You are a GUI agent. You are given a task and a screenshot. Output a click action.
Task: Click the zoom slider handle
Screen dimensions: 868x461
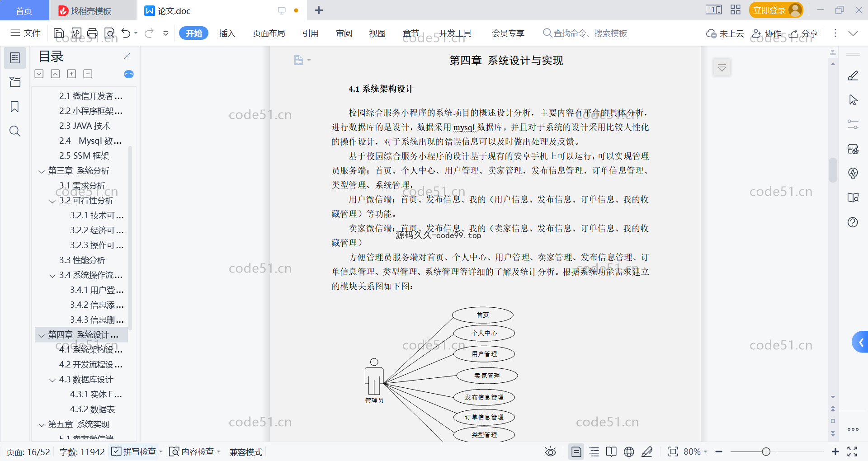click(766, 452)
